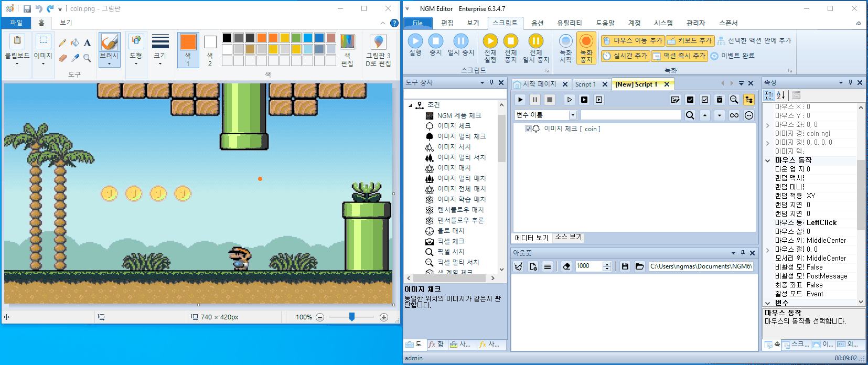Click 마우스 이동 추가 button
Viewport: 868px width, 365px height.
pyautogui.click(x=633, y=40)
